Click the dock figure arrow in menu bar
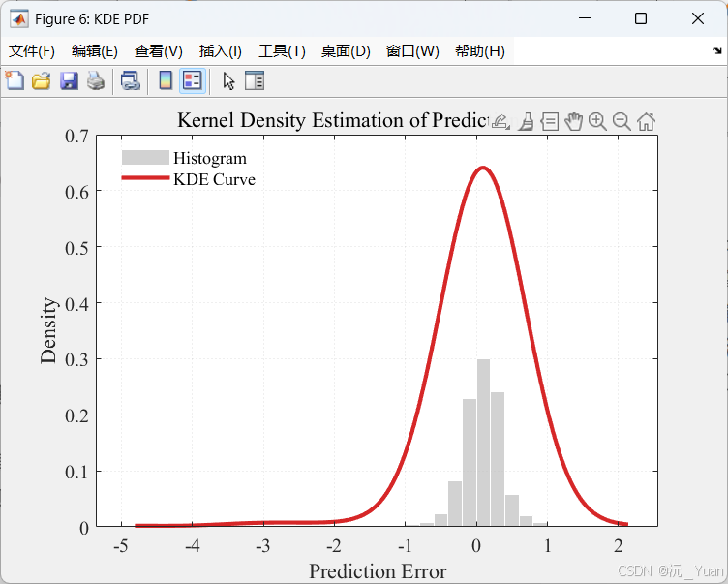The height and width of the screenshot is (584, 728). 717,50
